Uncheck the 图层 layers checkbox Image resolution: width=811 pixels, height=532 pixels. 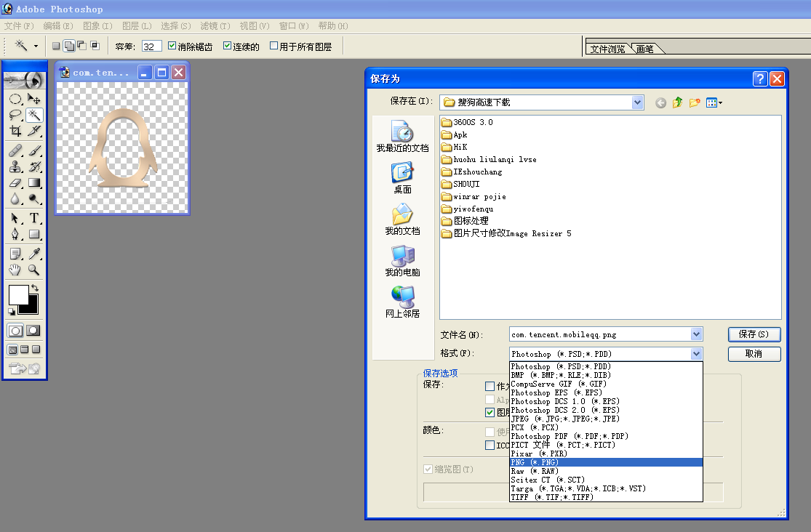point(490,412)
